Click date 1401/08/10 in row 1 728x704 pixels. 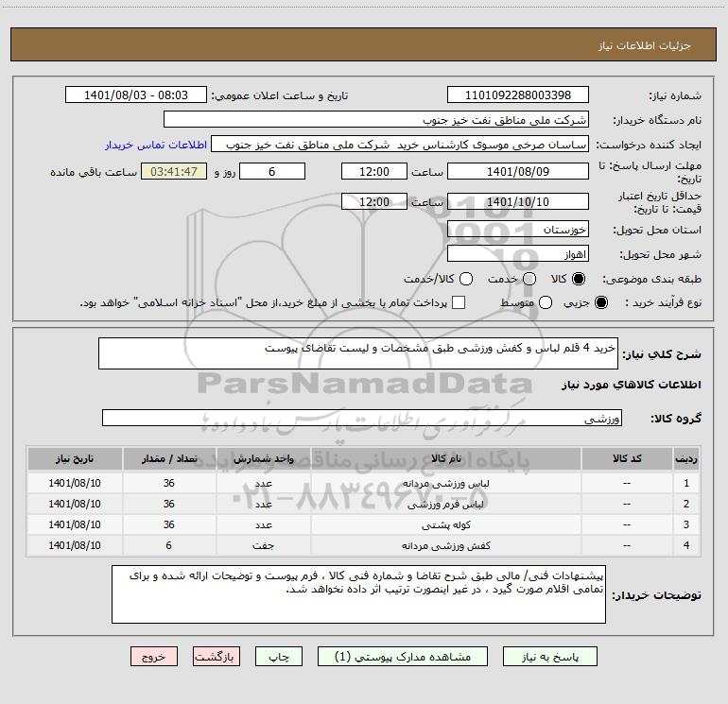(75, 483)
